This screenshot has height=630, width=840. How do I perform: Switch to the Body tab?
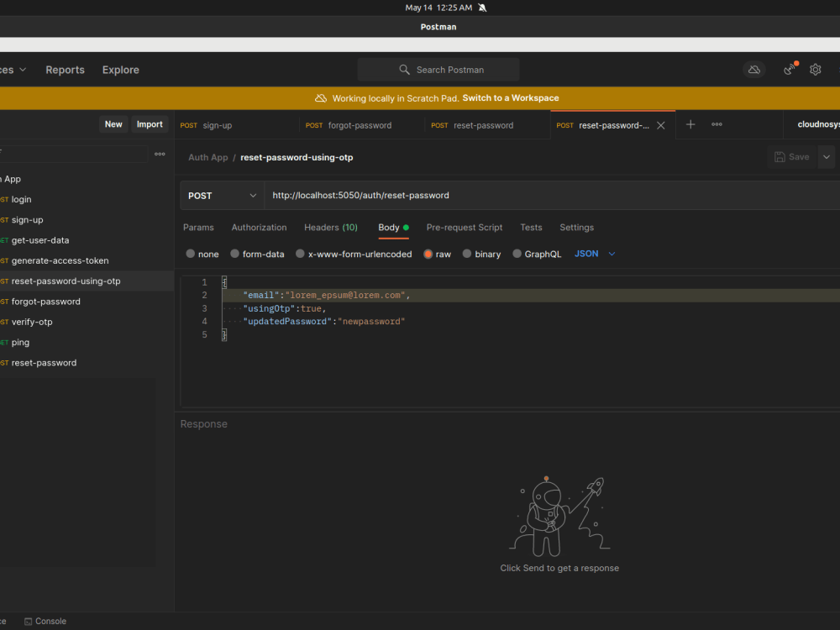click(x=393, y=228)
